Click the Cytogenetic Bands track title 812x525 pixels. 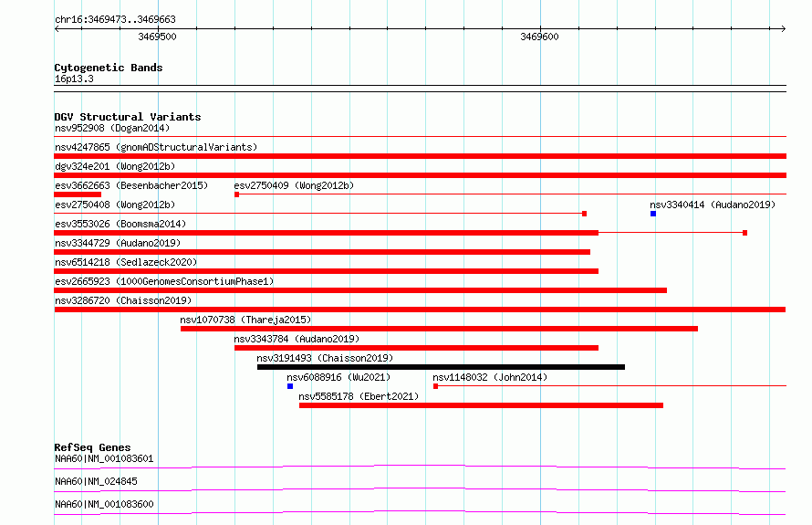[x=109, y=68]
